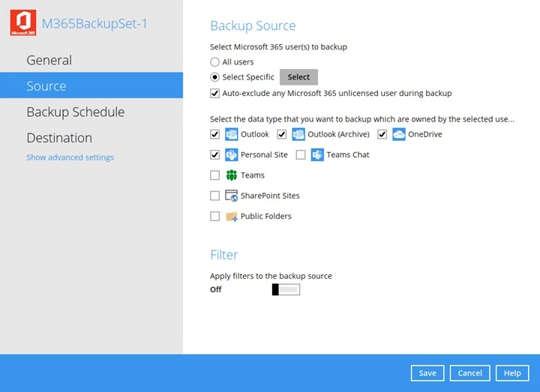Click 'Select Microsoft 365 user(s) to backup' text

(278, 46)
